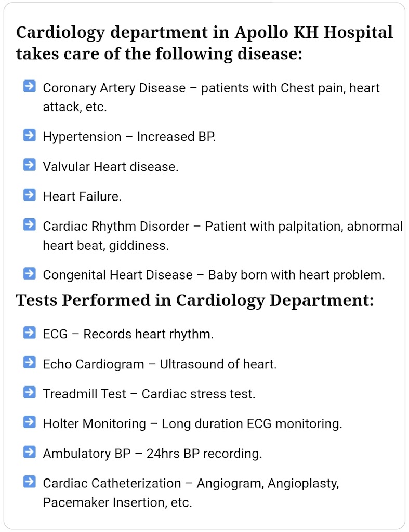409x532 pixels.
Task: Click arrow icon next to Ambulatory BP
Action: [30, 453]
